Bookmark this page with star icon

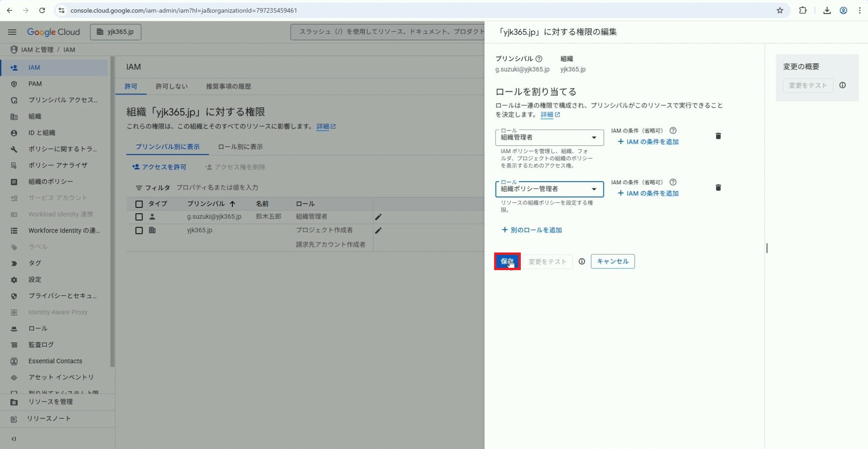(780, 10)
